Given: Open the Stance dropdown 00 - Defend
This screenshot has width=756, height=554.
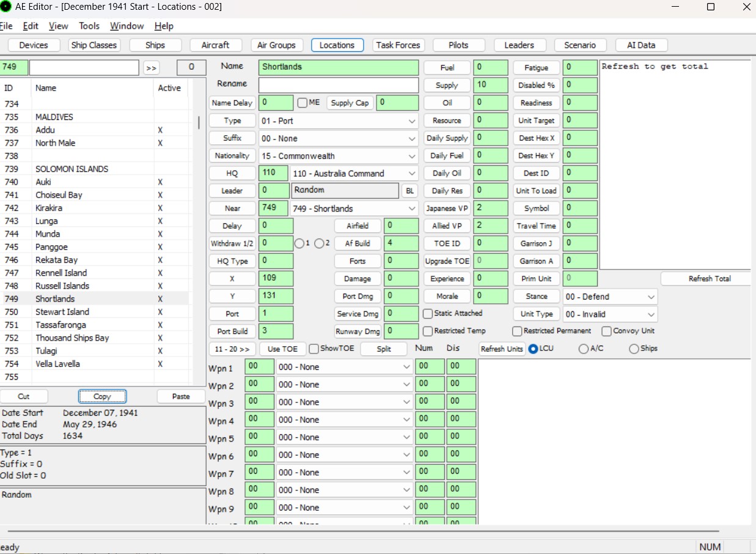Looking at the screenshot, I should coord(610,297).
